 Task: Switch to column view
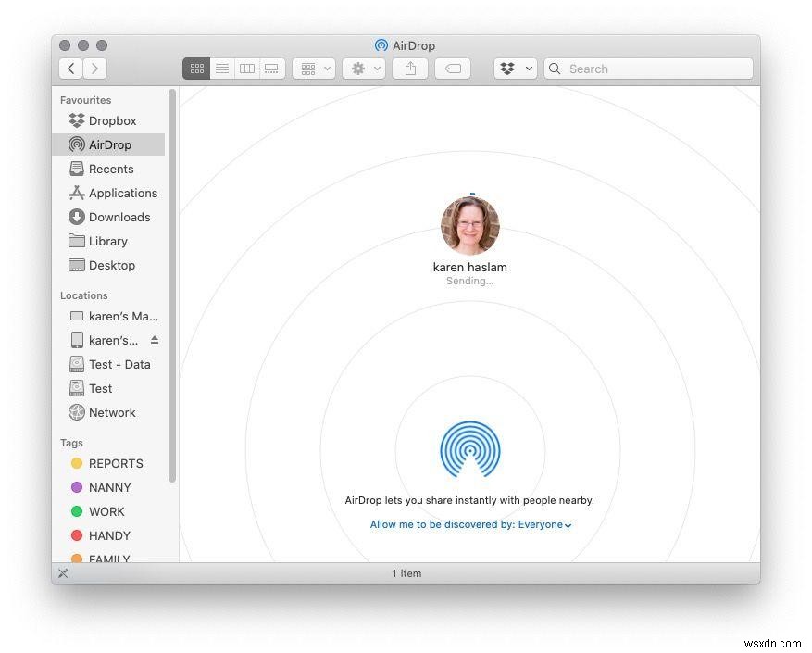coord(247,69)
